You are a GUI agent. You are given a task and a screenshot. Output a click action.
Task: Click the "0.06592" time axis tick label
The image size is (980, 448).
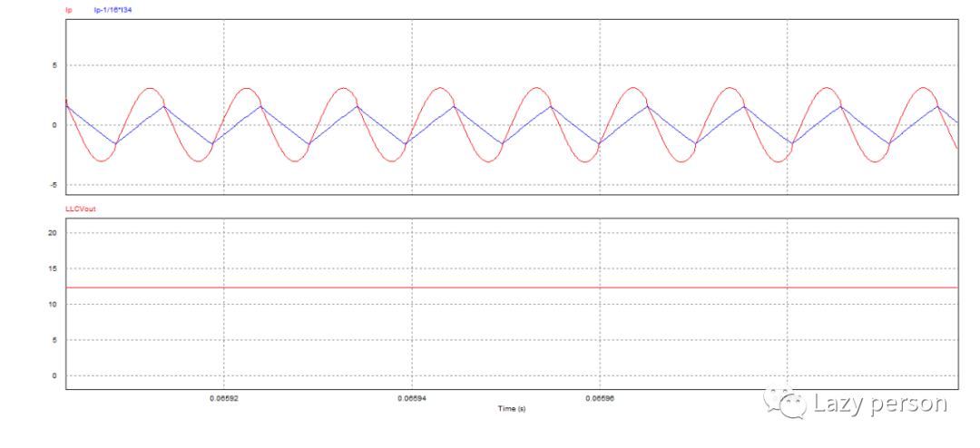pos(224,397)
